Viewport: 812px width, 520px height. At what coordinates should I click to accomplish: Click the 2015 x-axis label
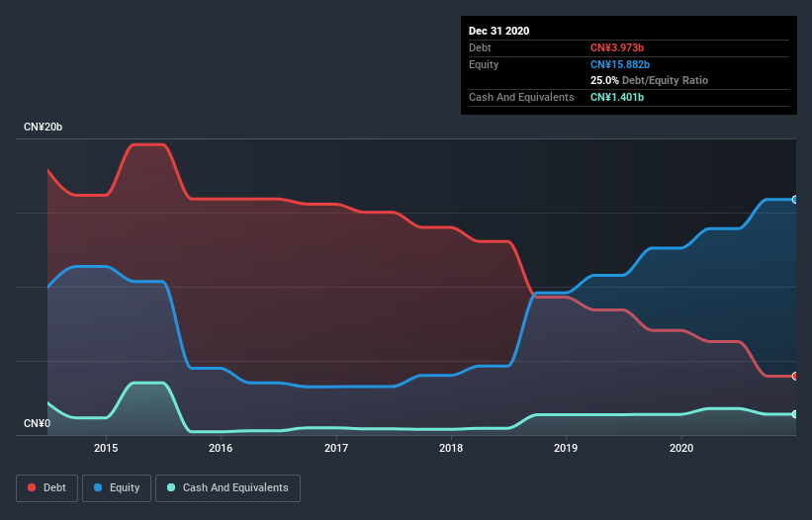pos(106,448)
